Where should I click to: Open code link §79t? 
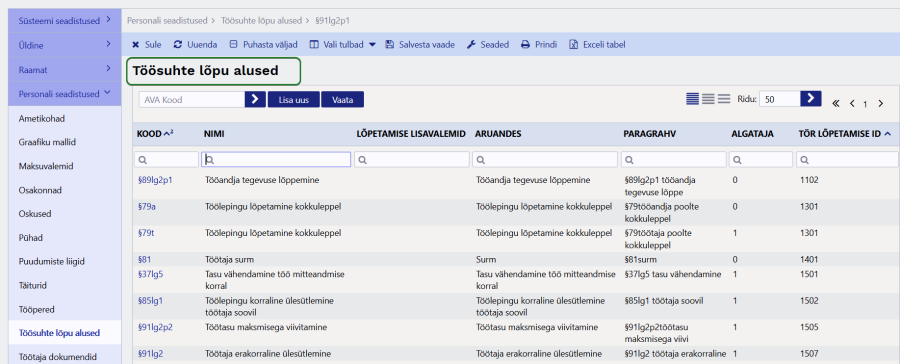click(146, 233)
